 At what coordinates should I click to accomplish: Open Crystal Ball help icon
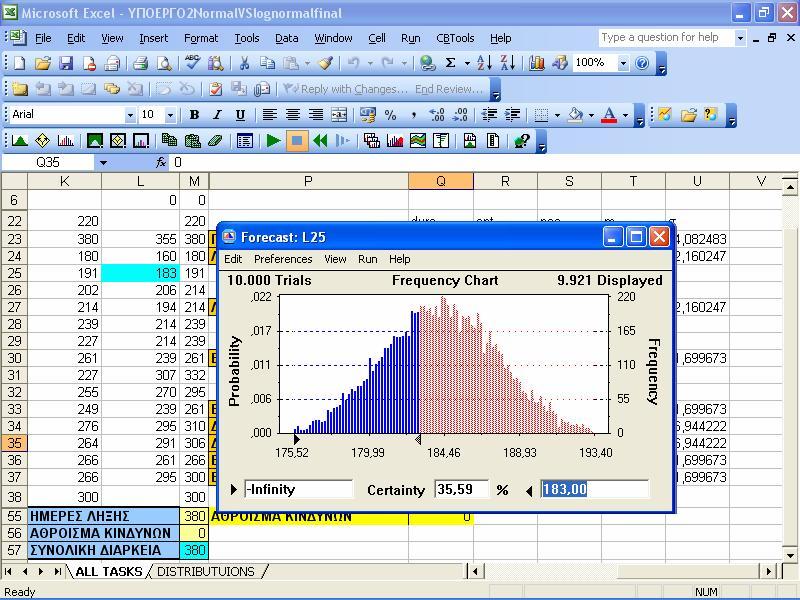click(x=522, y=140)
